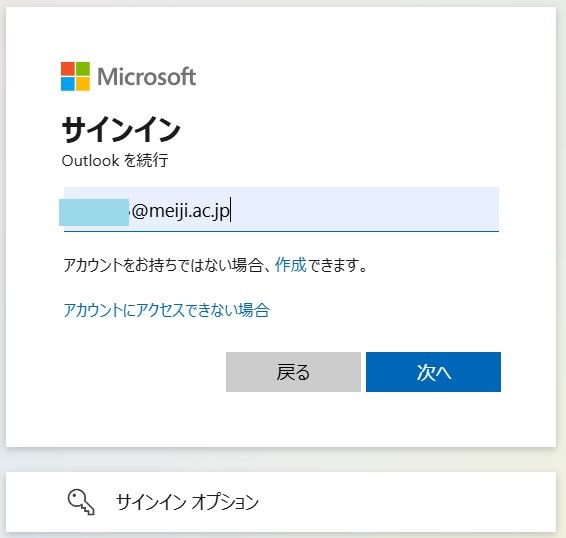Open the 作成 link to create an account
The image size is (566, 538).
tap(291, 265)
